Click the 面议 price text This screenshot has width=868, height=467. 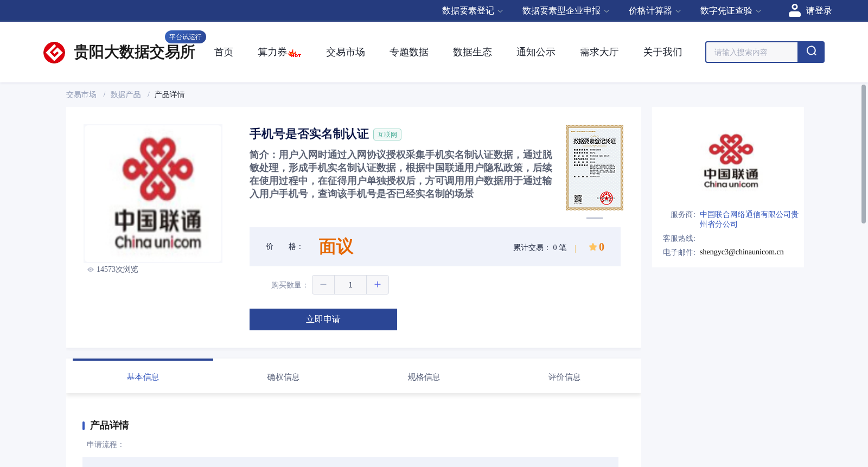click(336, 247)
